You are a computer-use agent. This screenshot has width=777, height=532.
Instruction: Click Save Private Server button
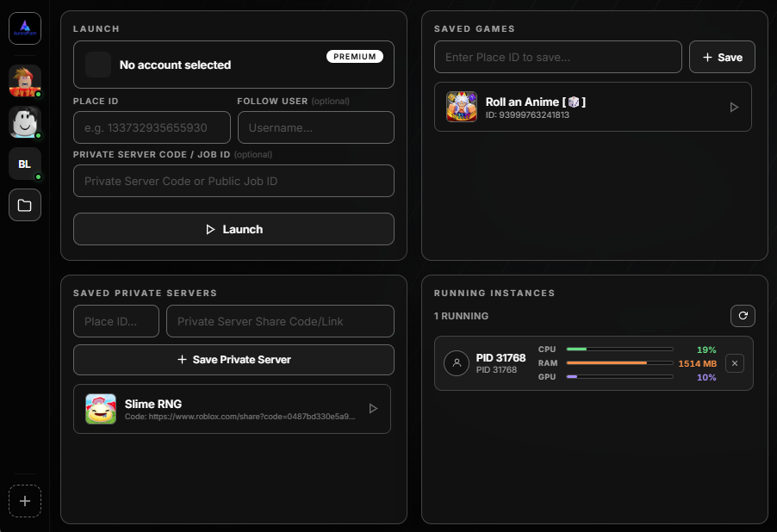233,360
